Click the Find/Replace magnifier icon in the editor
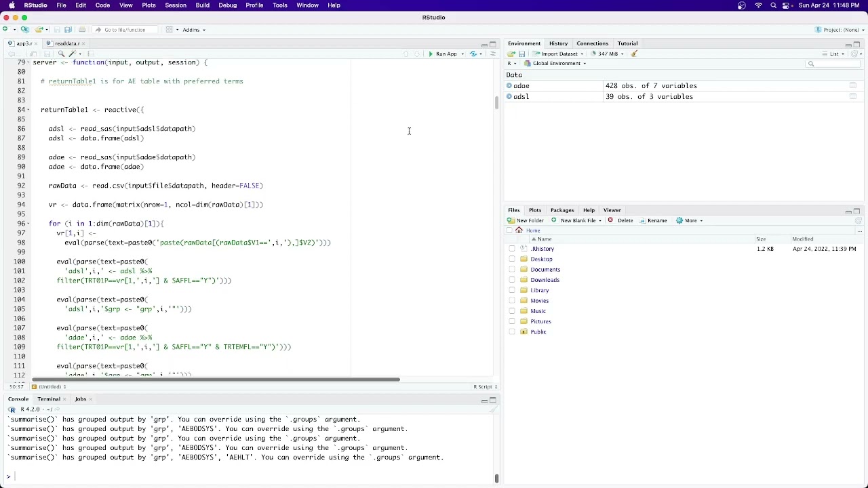This screenshot has width=868, height=488. coord(61,54)
